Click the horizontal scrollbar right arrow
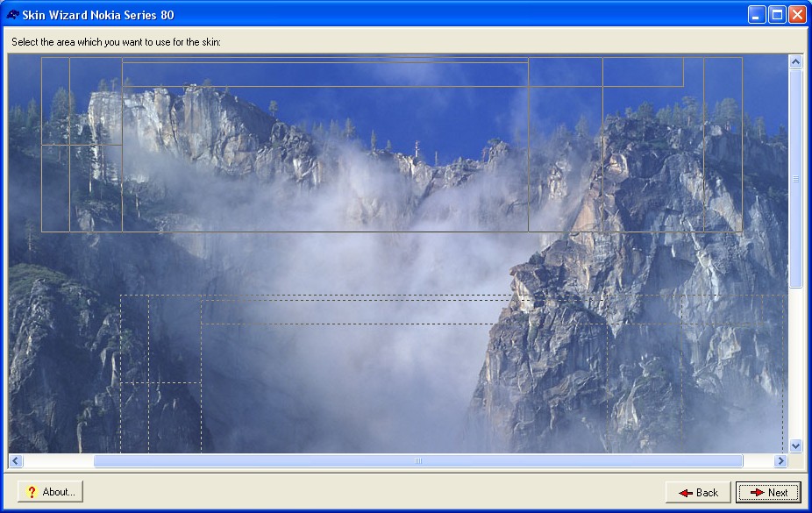The height and width of the screenshot is (513, 812). [x=780, y=460]
